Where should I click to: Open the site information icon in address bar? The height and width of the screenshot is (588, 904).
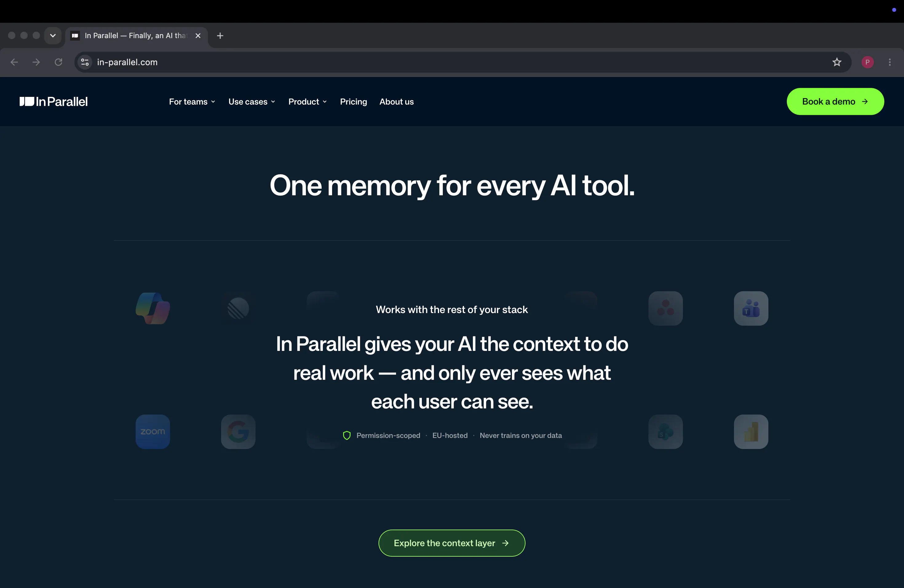[85, 62]
